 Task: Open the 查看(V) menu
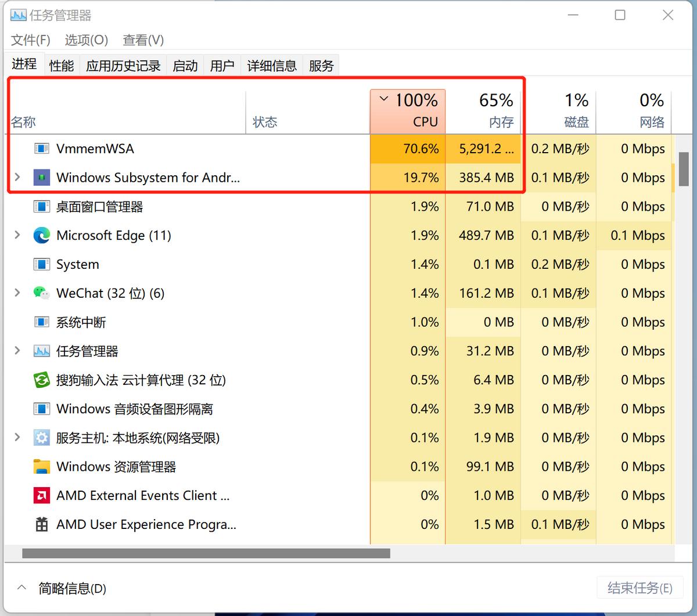click(x=142, y=40)
